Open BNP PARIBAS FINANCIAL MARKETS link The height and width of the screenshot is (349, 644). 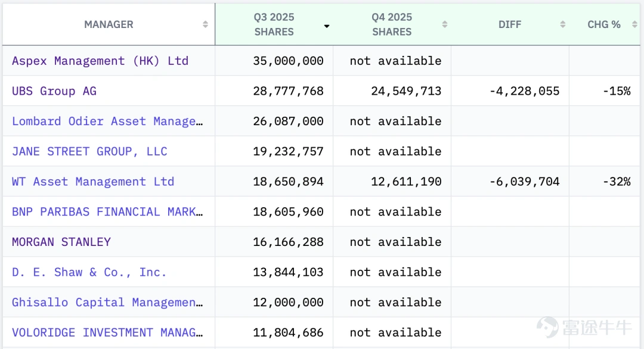pos(107,212)
